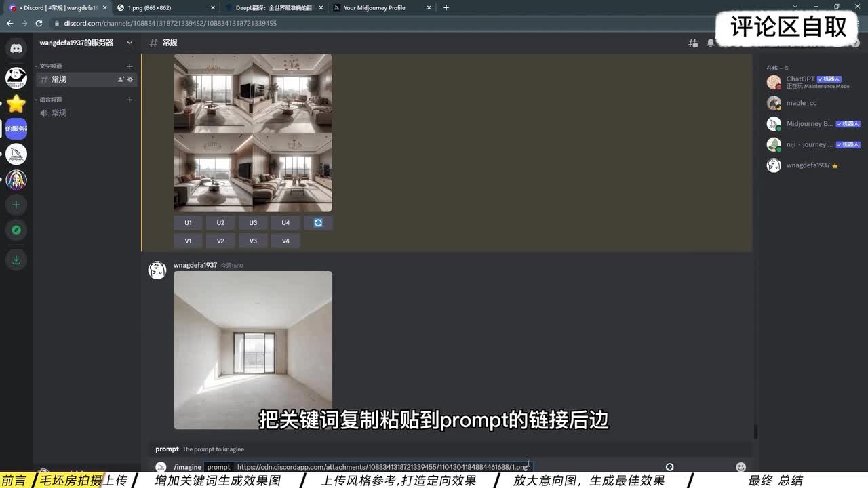The width and height of the screenshot is (868, 488).
Task: Click the empty room image thumbnail
Action: point(253,350)
